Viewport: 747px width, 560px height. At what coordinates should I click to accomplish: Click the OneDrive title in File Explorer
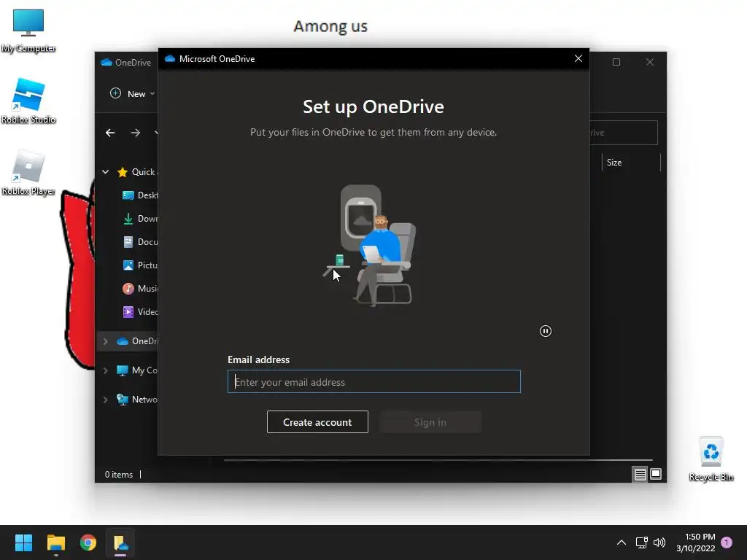[x=133, y=63]
